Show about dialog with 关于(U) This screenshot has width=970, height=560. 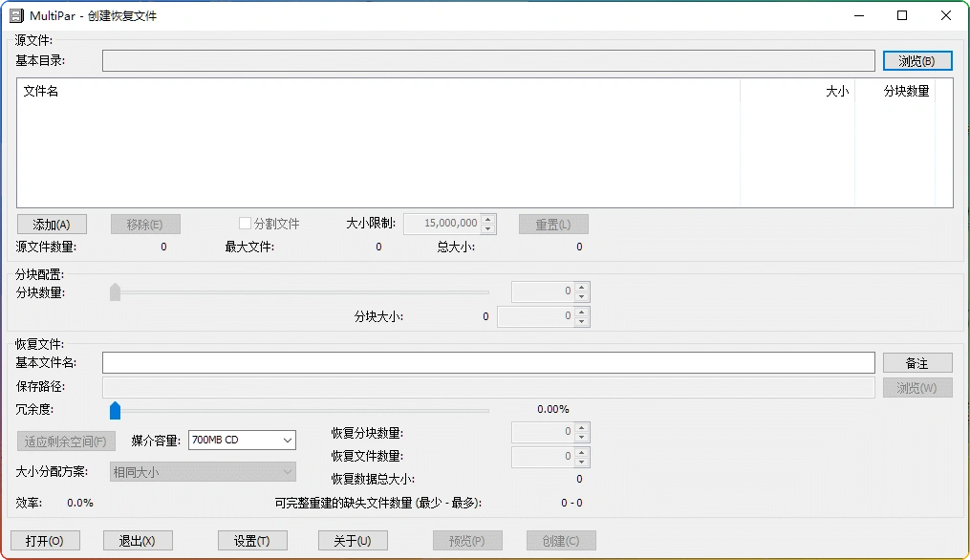tap(353, 540)
